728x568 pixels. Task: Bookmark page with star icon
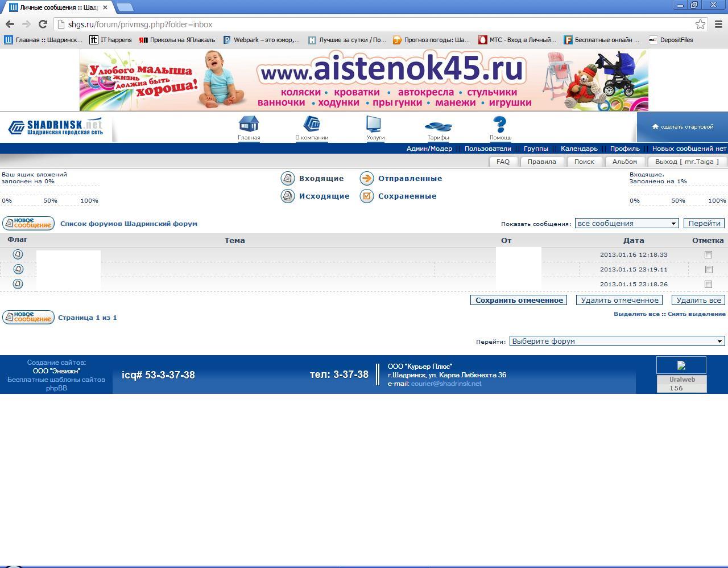(700, 24)
